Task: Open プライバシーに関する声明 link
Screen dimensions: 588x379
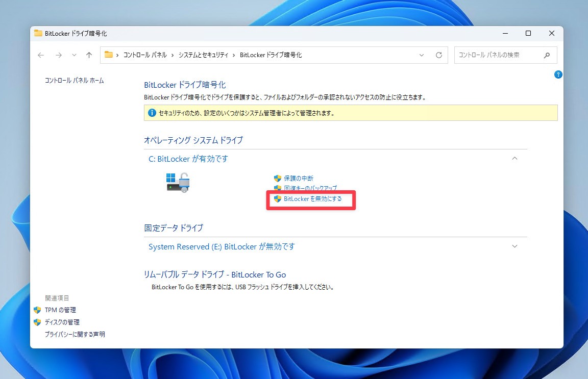Action: pos(75,334)
